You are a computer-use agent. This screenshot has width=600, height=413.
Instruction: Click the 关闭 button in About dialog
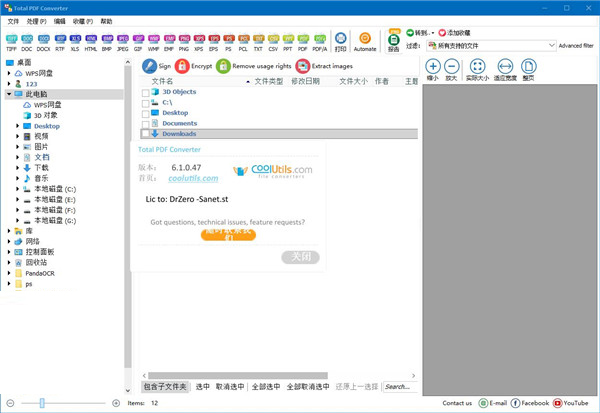(x=300, y=257)
